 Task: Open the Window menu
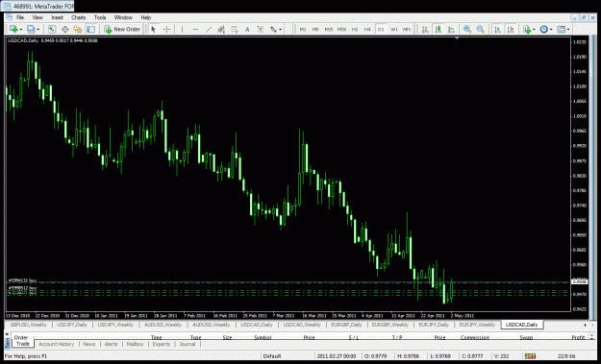tap(123, 17)
